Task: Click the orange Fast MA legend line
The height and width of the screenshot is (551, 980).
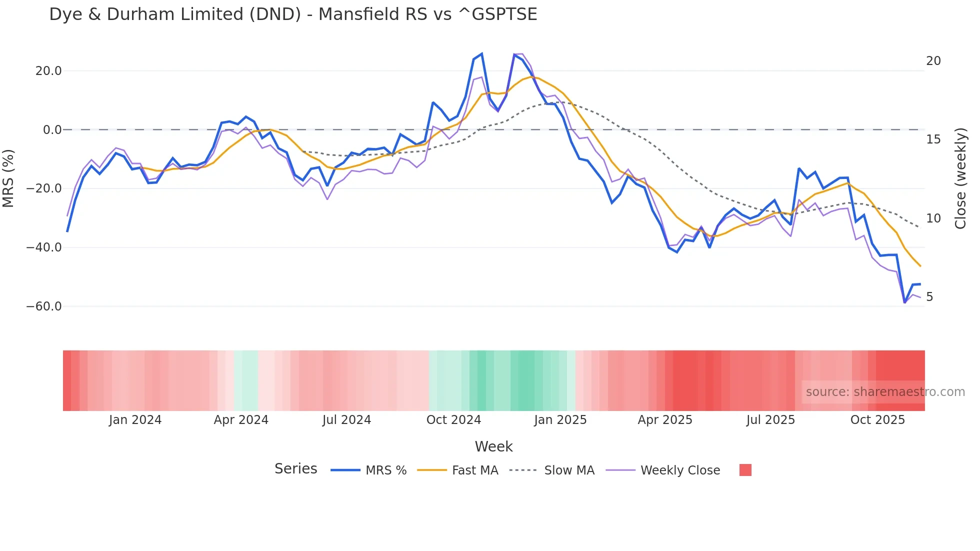Action: tap(431, 470)
